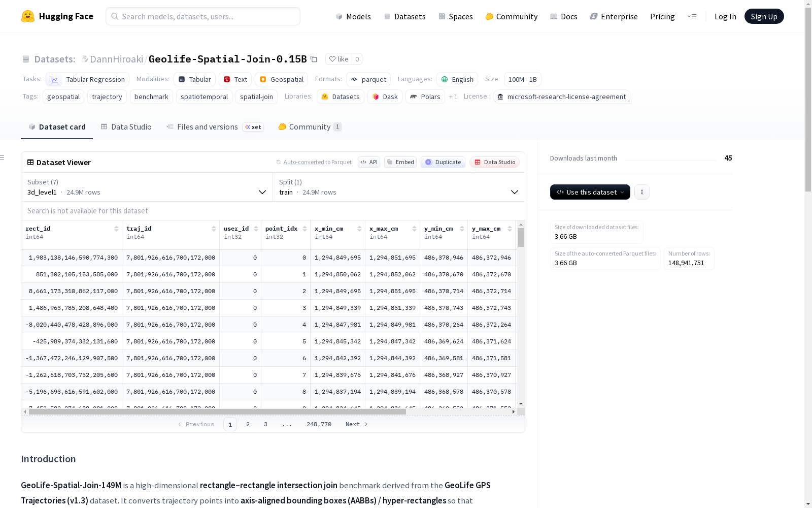Go to Models in the top navigation
This screenshot has height=508, width=812.
pos(353,16)
